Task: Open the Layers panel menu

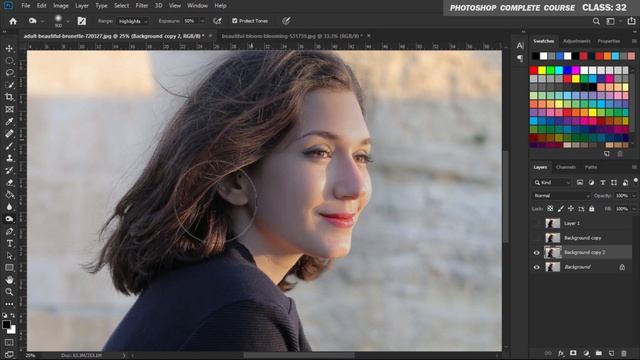Action: (x=634, y=167)
